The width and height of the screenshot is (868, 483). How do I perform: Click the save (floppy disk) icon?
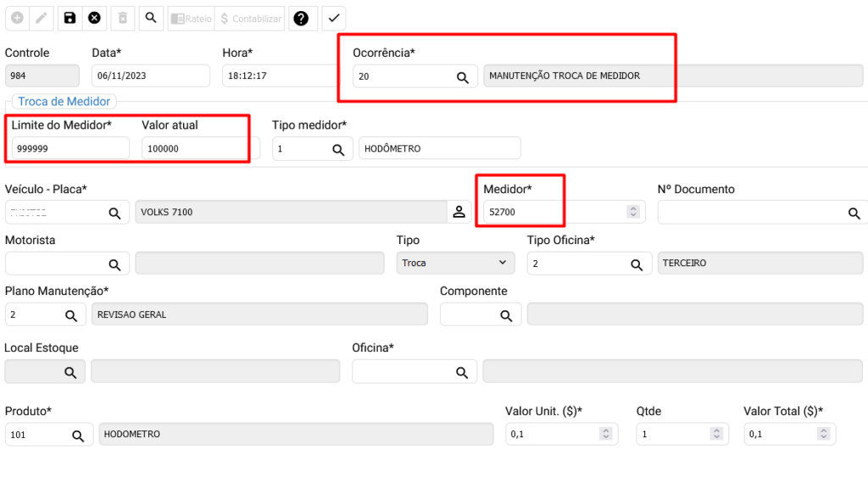70,18
